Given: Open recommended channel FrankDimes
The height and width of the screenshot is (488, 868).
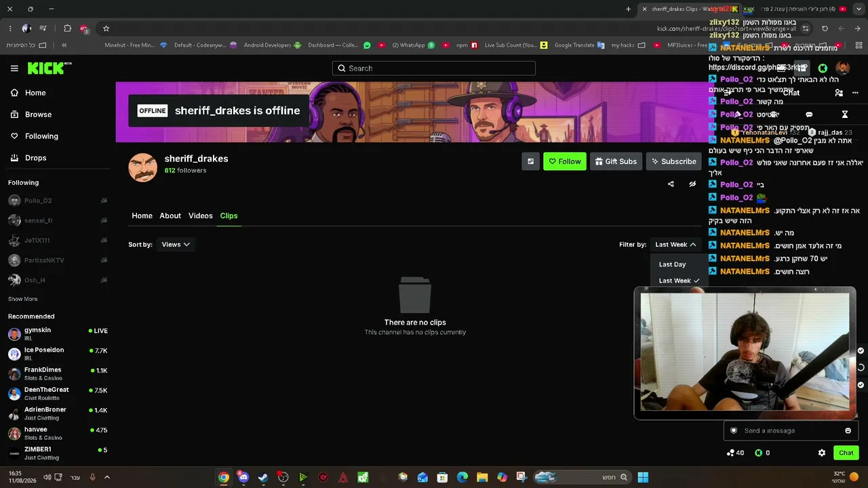Looking at the screenshot, I should (x=58, y=373).
